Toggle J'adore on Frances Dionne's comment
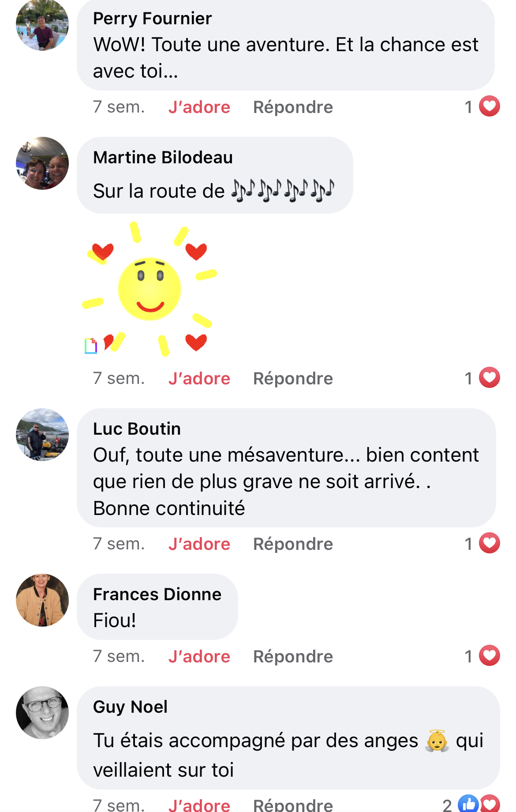The width and height of the screenshot is (516, 812). 199,657
